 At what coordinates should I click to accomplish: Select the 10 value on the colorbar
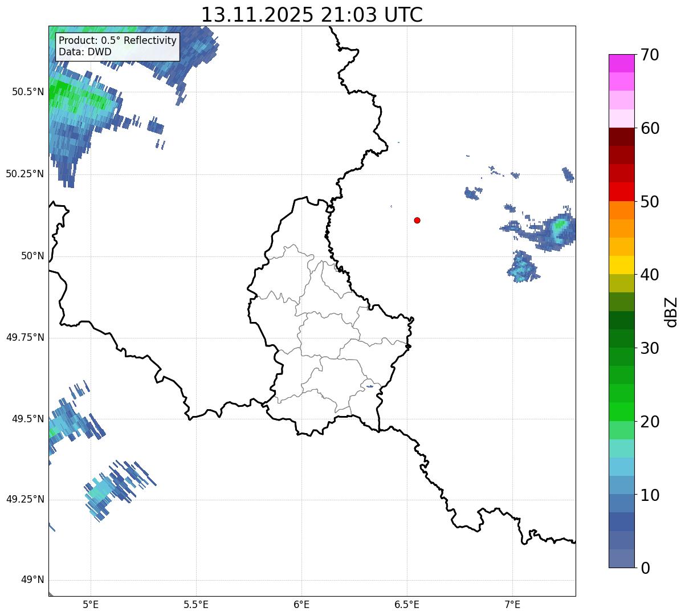[650, 495]
